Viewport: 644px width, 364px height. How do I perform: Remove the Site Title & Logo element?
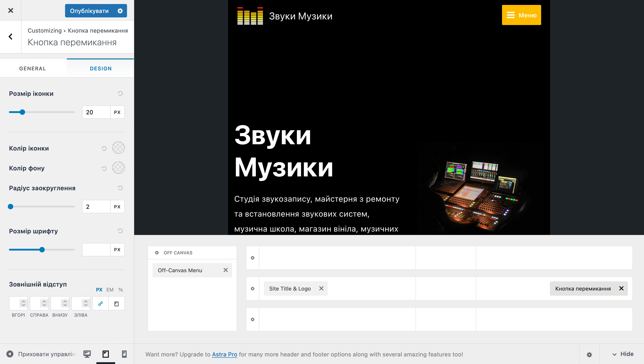pyautogui.click(x=321, y=288)
